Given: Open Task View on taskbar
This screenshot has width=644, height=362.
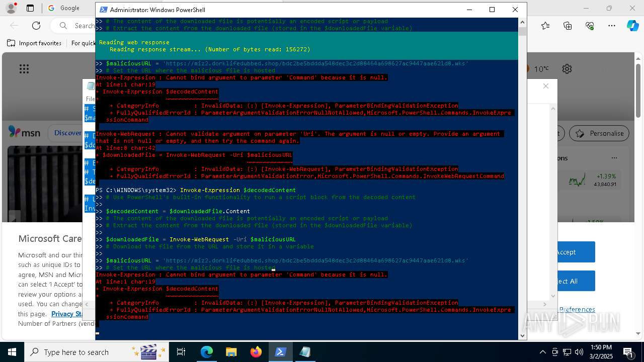Looking at the screenshot, I should pyautogui.click(x=181, y=352).
